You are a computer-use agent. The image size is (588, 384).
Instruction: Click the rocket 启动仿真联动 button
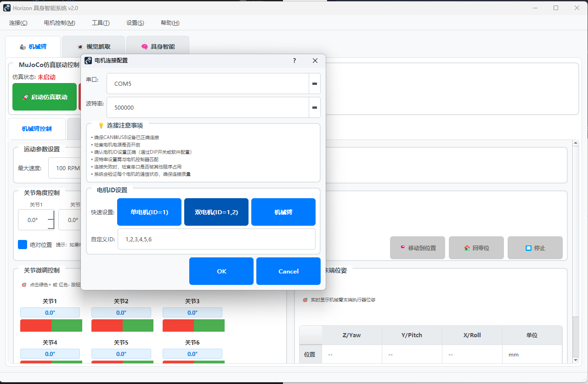pos(45,97)
